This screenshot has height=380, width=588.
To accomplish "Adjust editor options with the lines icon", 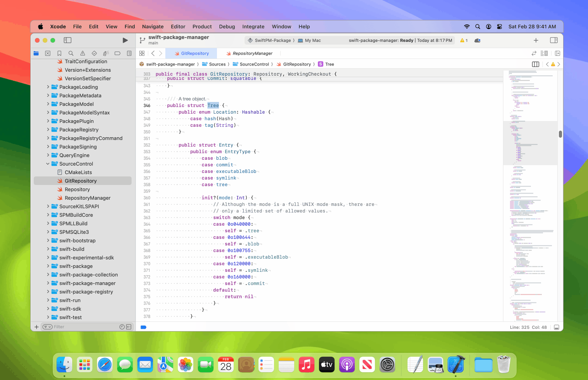I will click(x=544, y=53).
